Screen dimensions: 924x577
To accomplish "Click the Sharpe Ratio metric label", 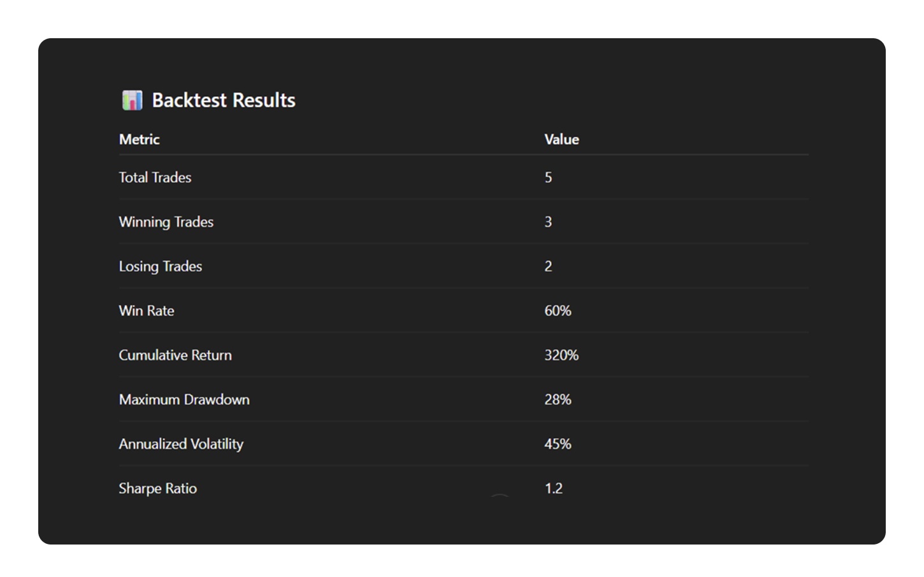I will pos(158,488).
